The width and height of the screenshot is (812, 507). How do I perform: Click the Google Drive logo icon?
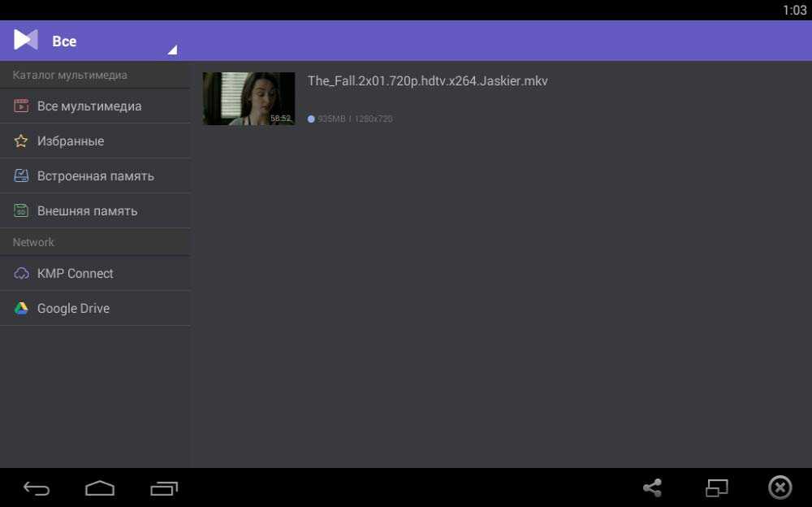(x=21, y=308)
